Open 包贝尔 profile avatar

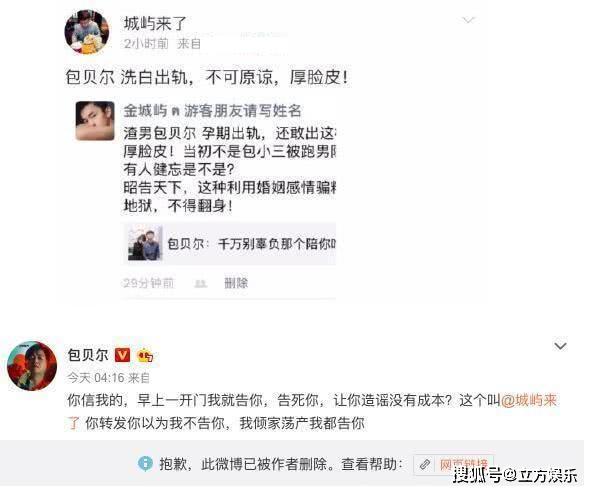32,366
